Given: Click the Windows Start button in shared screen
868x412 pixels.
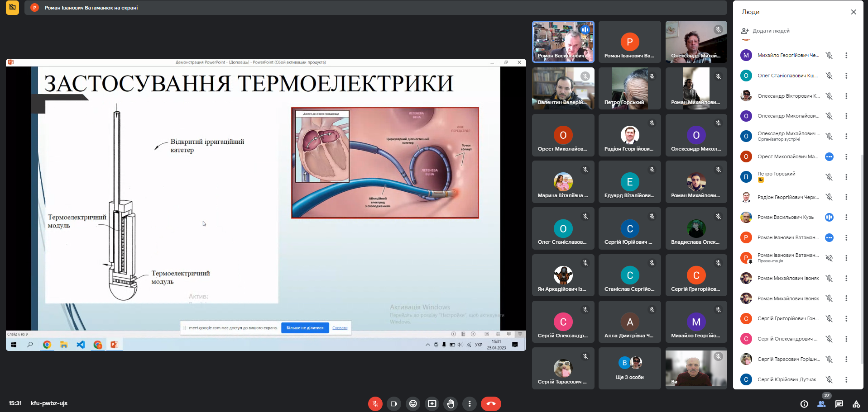Looking at the screenshot, I should pyautogui.click(x=14, y=345).
